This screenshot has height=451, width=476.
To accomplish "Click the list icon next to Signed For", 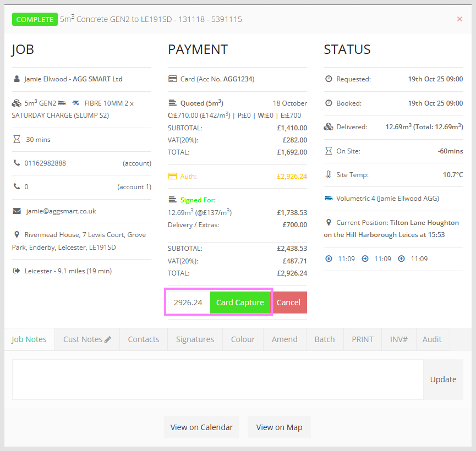I will 172,200.
